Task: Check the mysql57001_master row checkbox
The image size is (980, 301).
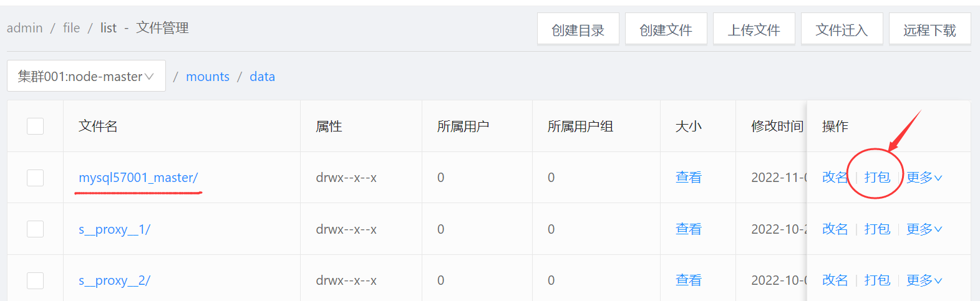Action: click(36, 178)
